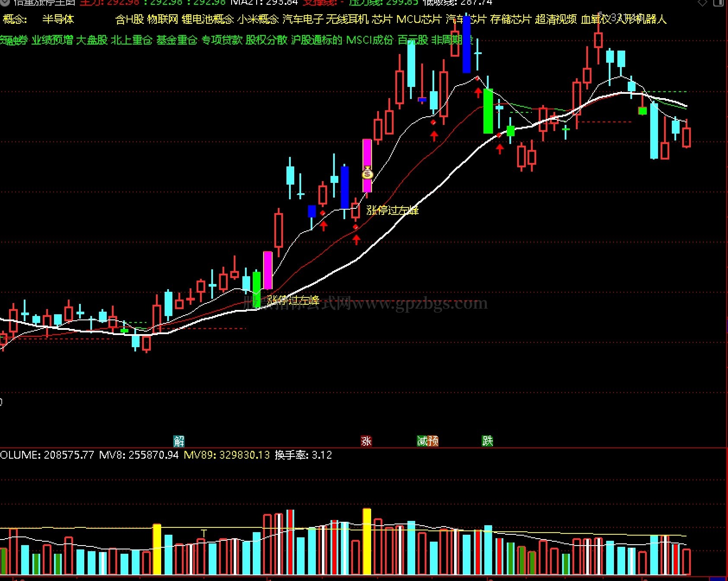Select the 锂电池概念 concept label
The image size is (728, 581).
pyautogui.click(x=207, y=19)
